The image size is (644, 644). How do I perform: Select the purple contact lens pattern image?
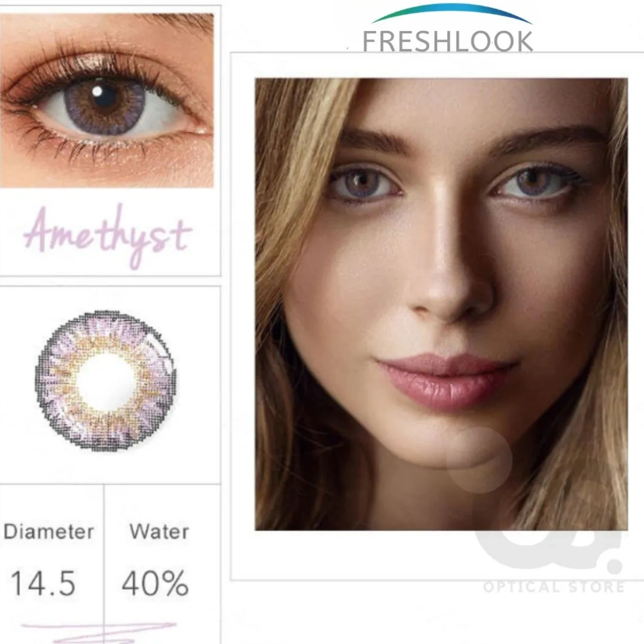tap(106, 381)
